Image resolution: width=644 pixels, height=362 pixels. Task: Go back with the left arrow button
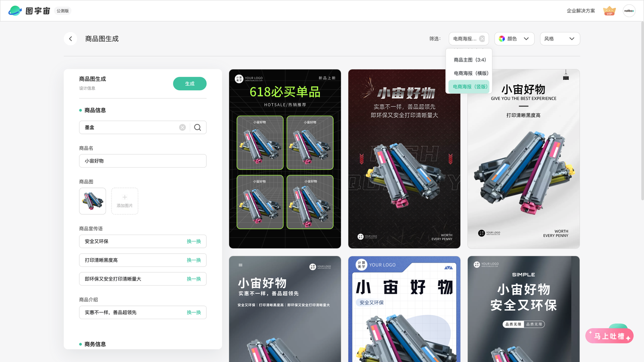click(x=70, y=39)
